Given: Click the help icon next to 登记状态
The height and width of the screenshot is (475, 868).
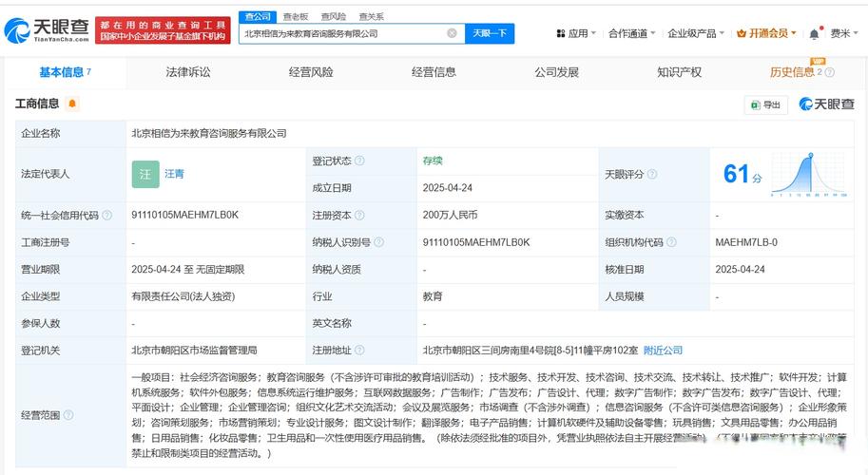Looking at the screenshot, I should pos(359,161).
